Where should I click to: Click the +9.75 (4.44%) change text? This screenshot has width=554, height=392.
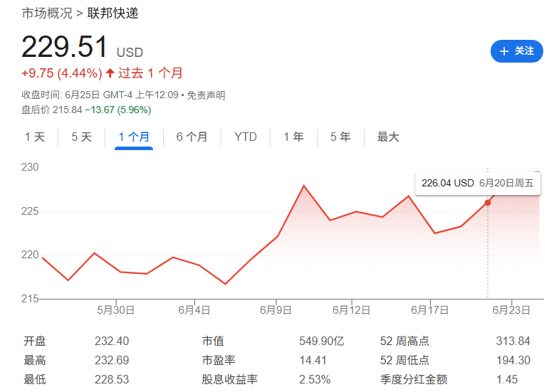coord(62,73)
